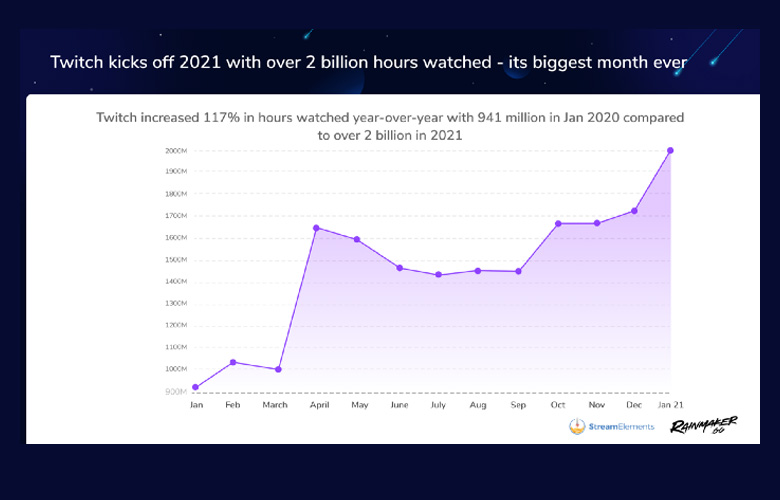Click the 1100M y-axis label
Image resolution: width=780 pixels, height=500 pixels.
pyautogui.click(x=176, y=347)
